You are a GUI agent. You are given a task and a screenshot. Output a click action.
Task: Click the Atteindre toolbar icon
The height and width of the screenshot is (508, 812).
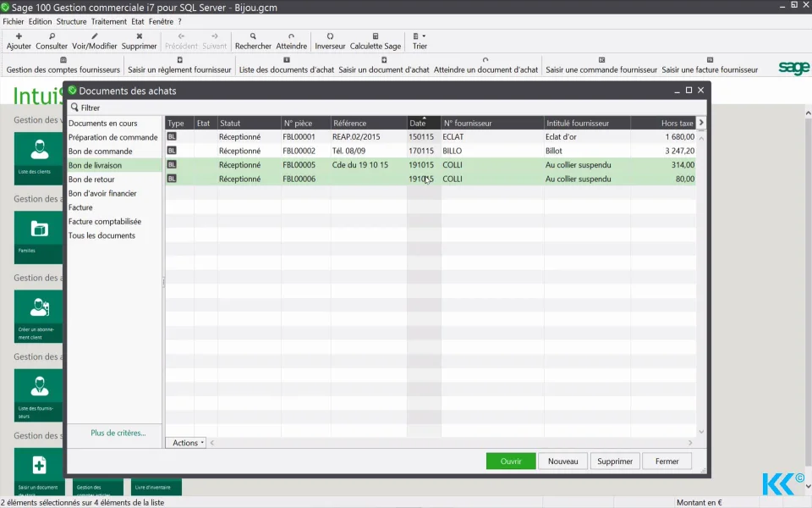291,36
